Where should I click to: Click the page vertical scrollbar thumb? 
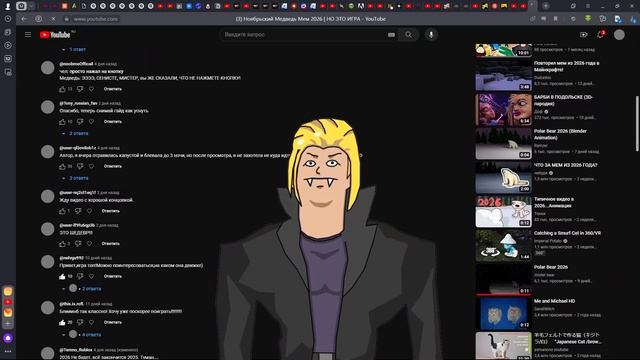click(x=637, y=124)
